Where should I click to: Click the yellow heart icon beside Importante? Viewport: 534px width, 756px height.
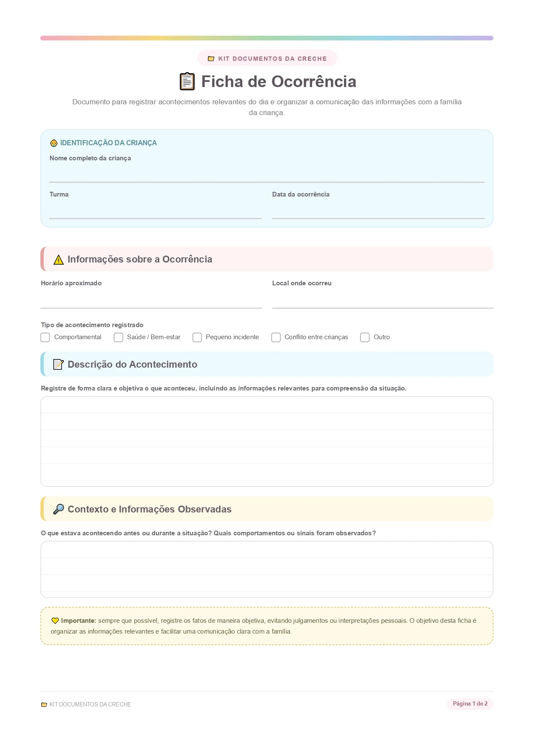coord(55,621)
